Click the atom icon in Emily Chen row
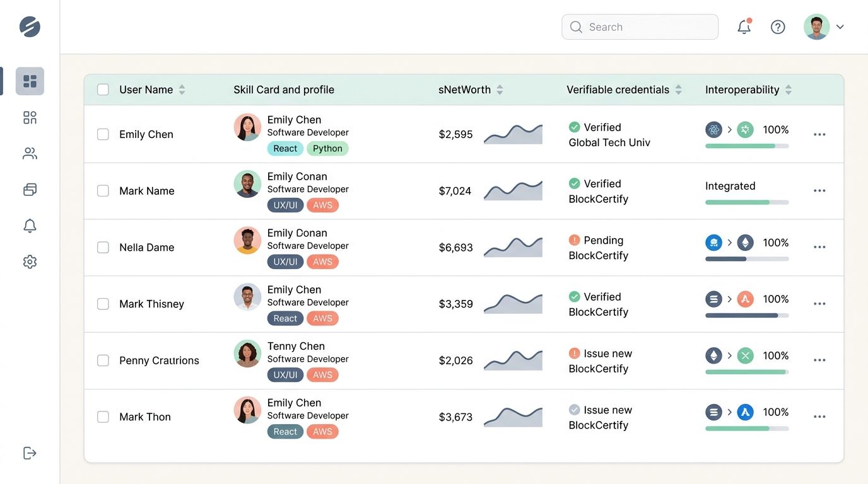Image resolution: width=868 pixels, height=484 pixels. [713, 130]
